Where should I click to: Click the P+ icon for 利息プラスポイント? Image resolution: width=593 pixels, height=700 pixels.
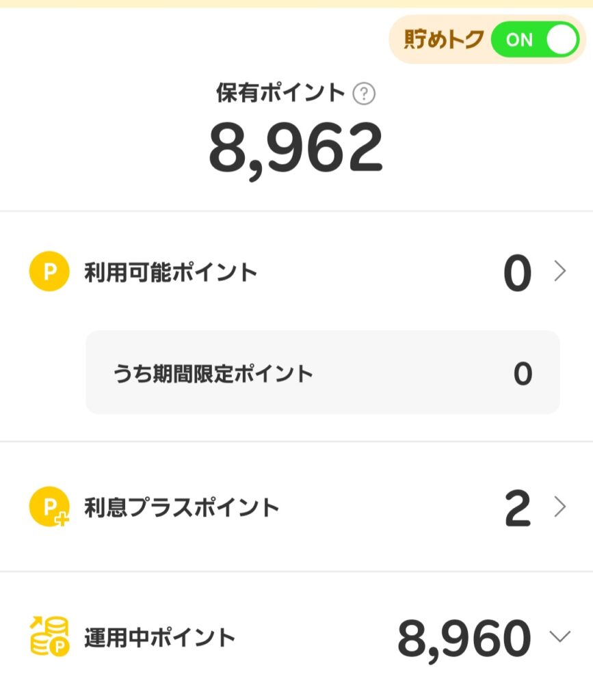49,508
